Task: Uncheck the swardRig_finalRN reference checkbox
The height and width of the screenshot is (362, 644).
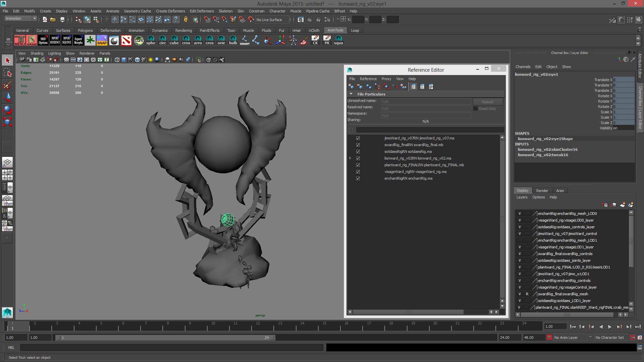Action: coord(358,145)
